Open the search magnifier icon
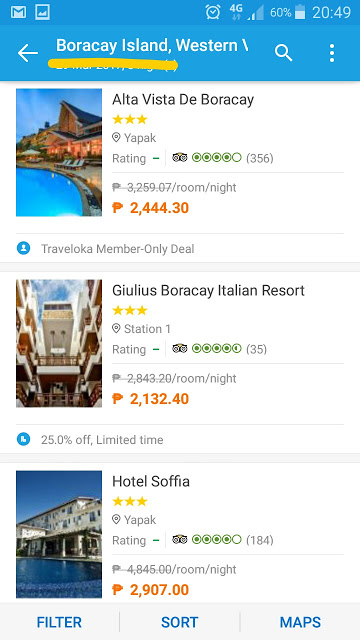 click(283, 53)
